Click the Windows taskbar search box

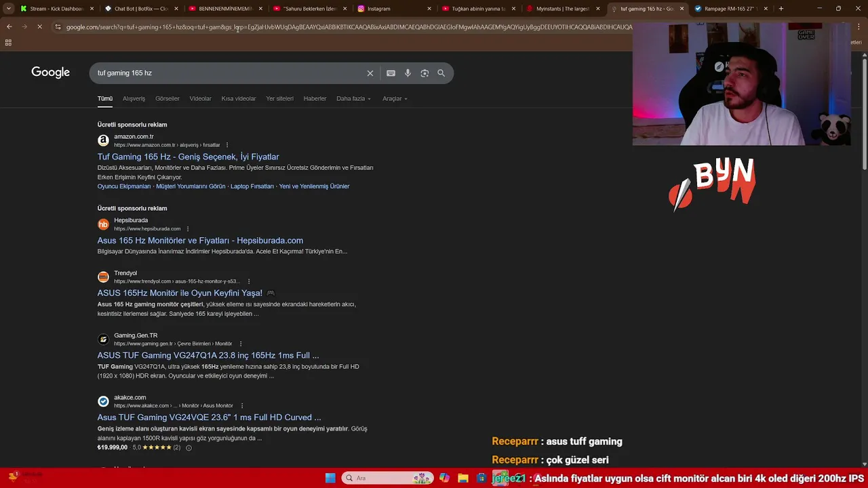point(387,478)
